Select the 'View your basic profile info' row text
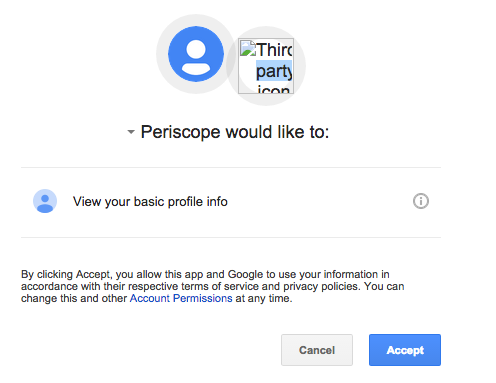 point(150,202)
